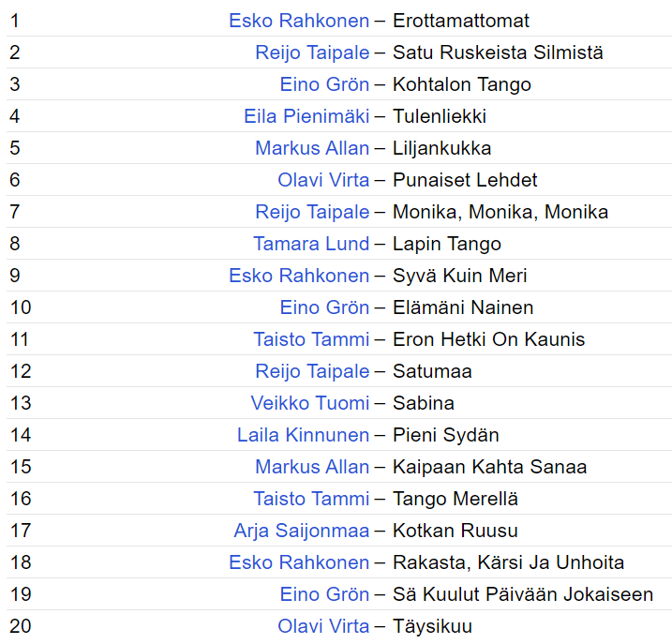Click Reijo Taipale link beside Monika, Monika, Monika
The image size is (672, 644).
click(312, 212)
